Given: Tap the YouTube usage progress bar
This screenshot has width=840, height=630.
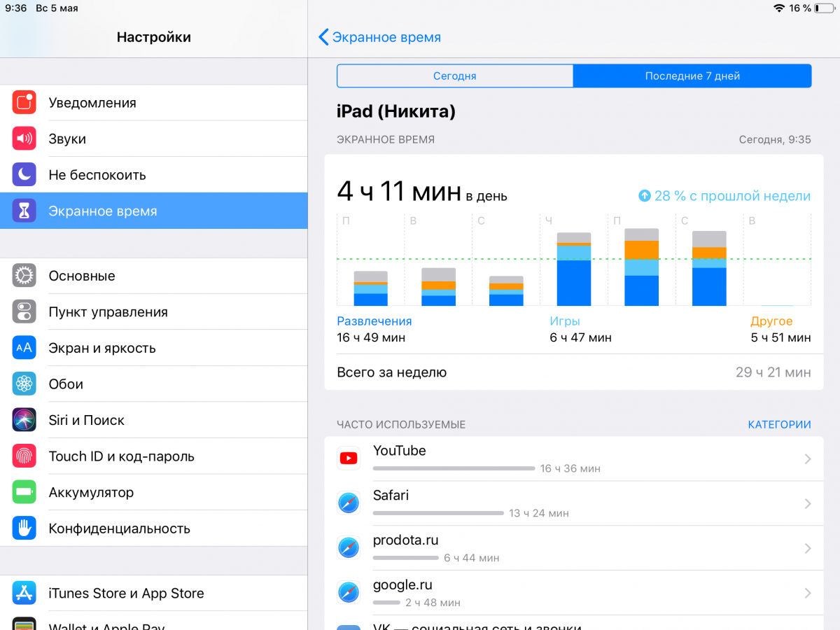Looking at the screenshot, I should click(x=454, y=468).
